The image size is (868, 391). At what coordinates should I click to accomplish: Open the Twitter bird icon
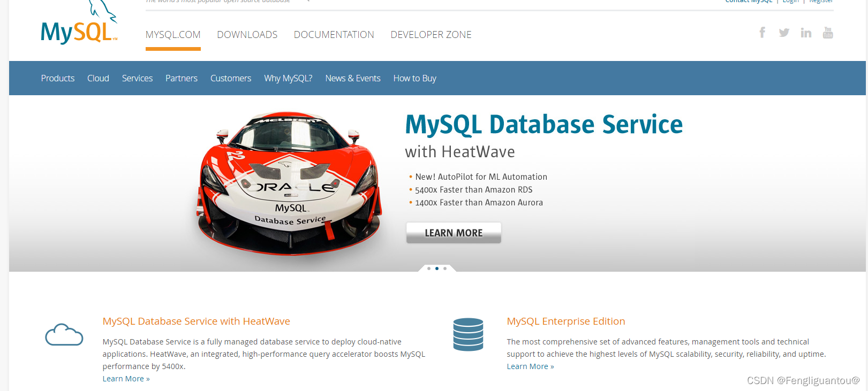point(784,33)
